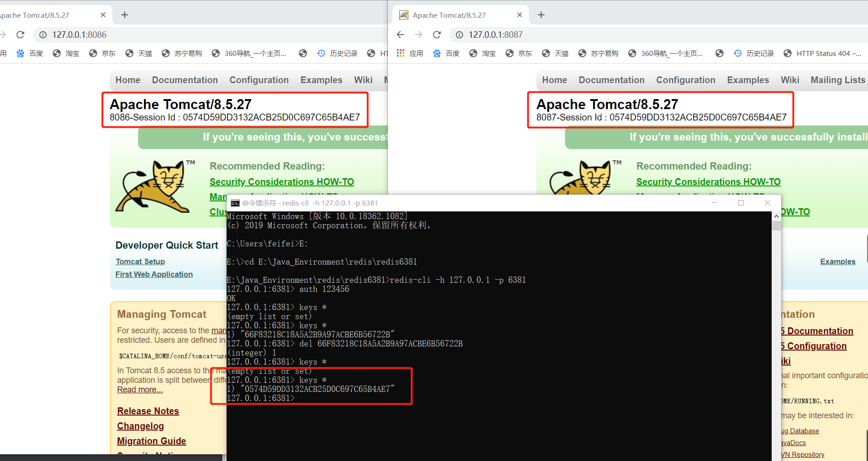Open Wiki menu on the 8086 Tomcat page
868x461 pixels.
coord(363,80)
